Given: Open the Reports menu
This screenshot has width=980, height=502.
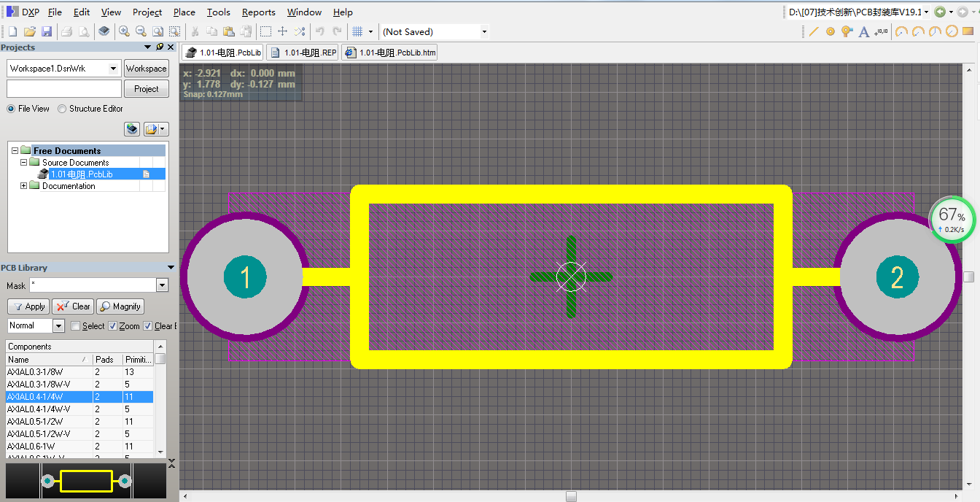Looking at the screenshot, I should [x=259, y=12].
